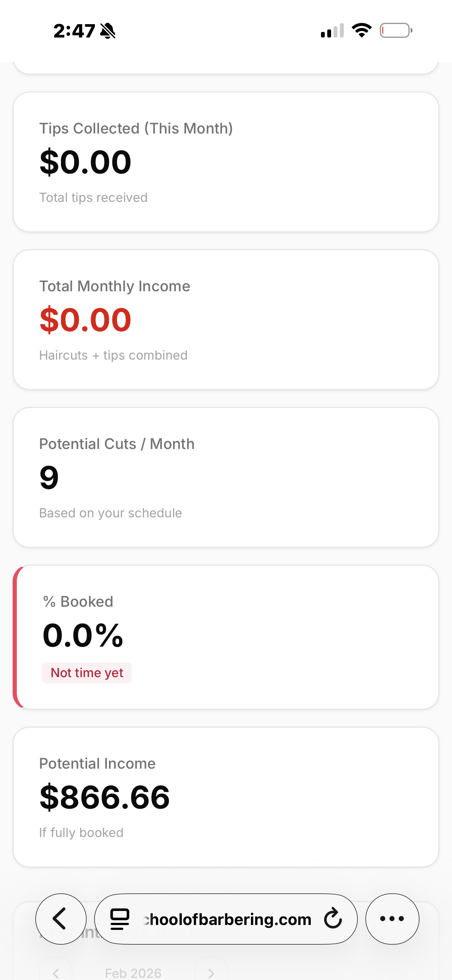This screenshot has width=452, height=980.
Task: Tap the red $0.00 monthly income amount
Action: pyautogui.click(x=85, y=320)
